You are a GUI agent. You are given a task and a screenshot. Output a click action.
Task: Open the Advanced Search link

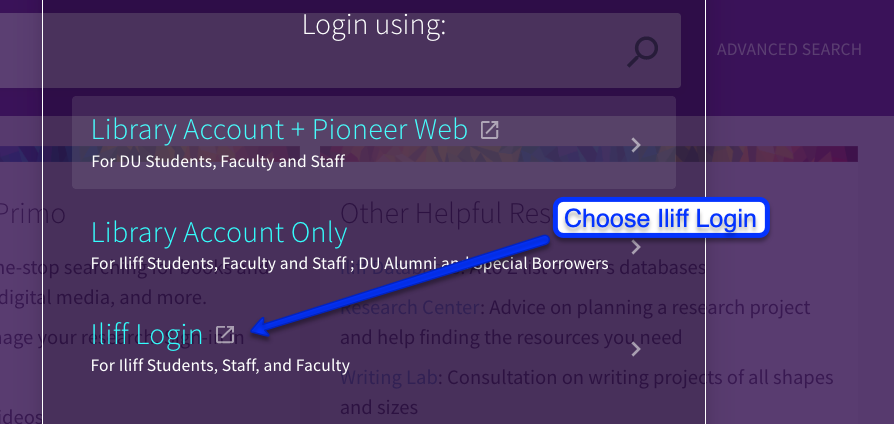tap(788, 49)
